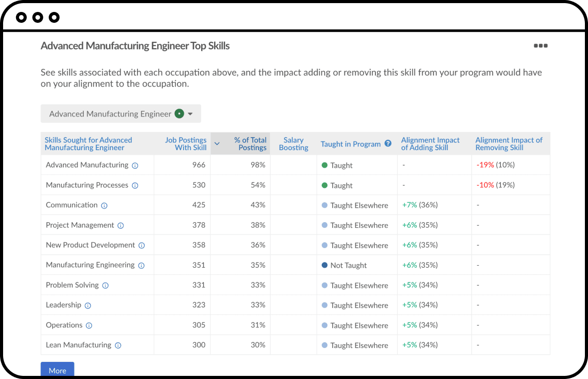This screenshot has width=588, height=379.
Task: Click info icon beside Advanced Manufacturing skill
Action: click(135, 166)
